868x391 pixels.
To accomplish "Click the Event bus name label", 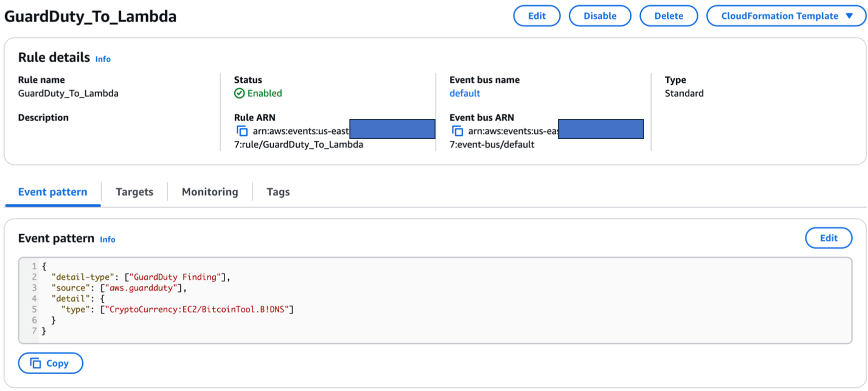I will (485, 80).
